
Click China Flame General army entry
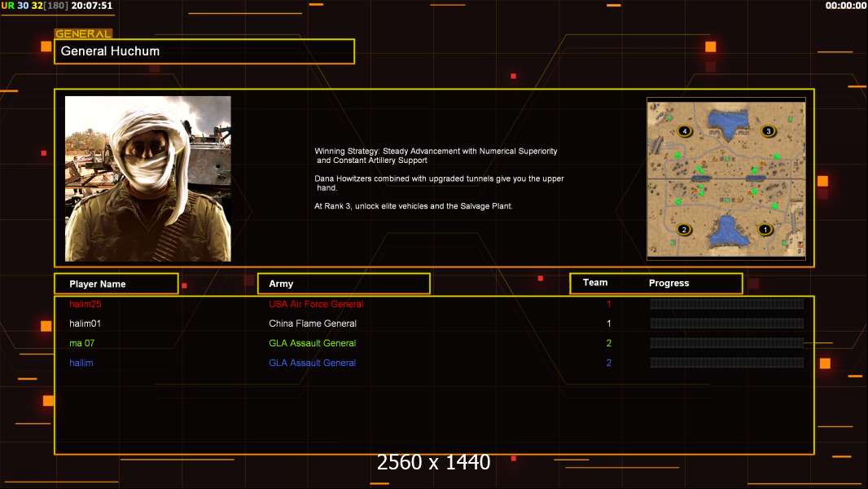pos(313,324)
